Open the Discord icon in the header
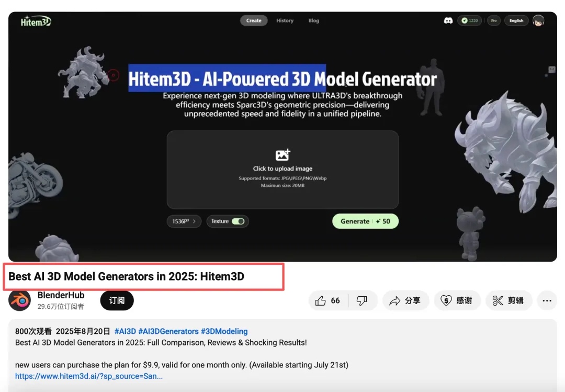This screenshot has width=565, height=392. [x=448, y=20]
